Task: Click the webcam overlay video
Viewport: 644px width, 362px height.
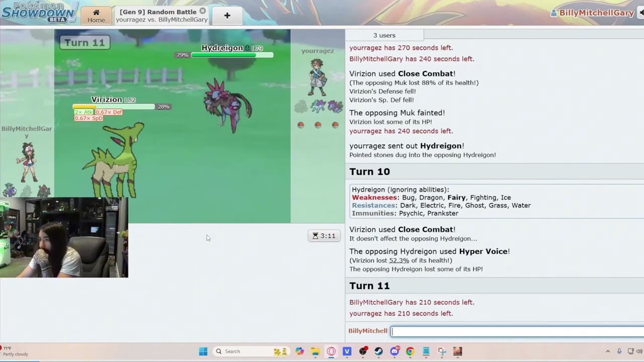Action: pyautogui.click(x=64, y=237)
